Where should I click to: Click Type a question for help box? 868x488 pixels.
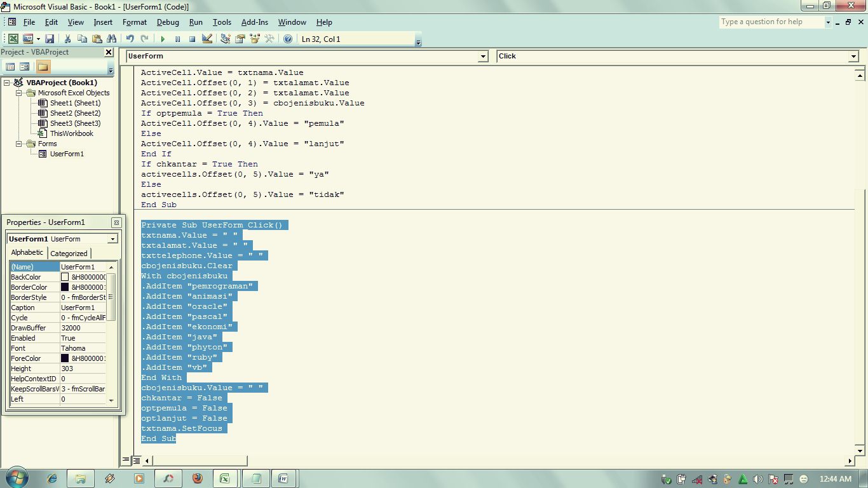pyautogui.click(x=771, y=22)
